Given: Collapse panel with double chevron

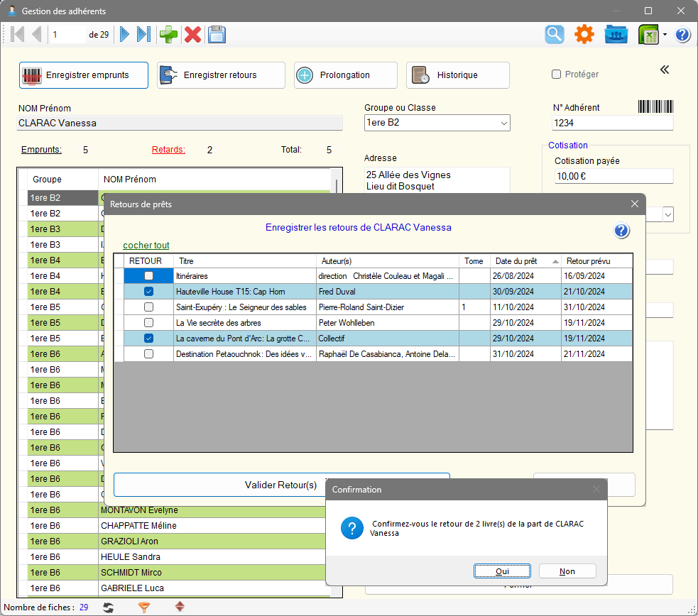Looking at the screenshot, I should [665, 70].
